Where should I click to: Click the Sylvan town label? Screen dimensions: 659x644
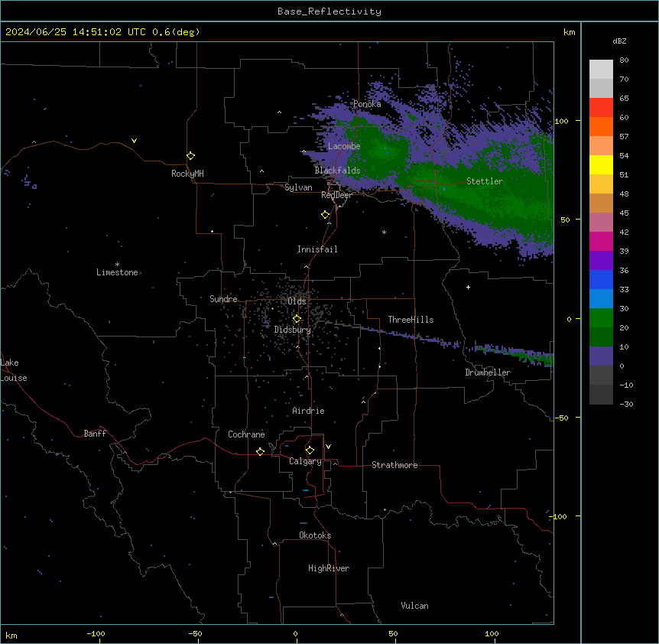[298, 187]
